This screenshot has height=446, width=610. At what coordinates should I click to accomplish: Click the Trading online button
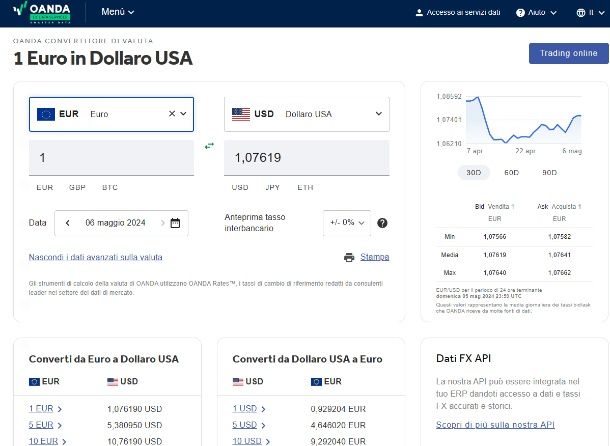(568, 53)
